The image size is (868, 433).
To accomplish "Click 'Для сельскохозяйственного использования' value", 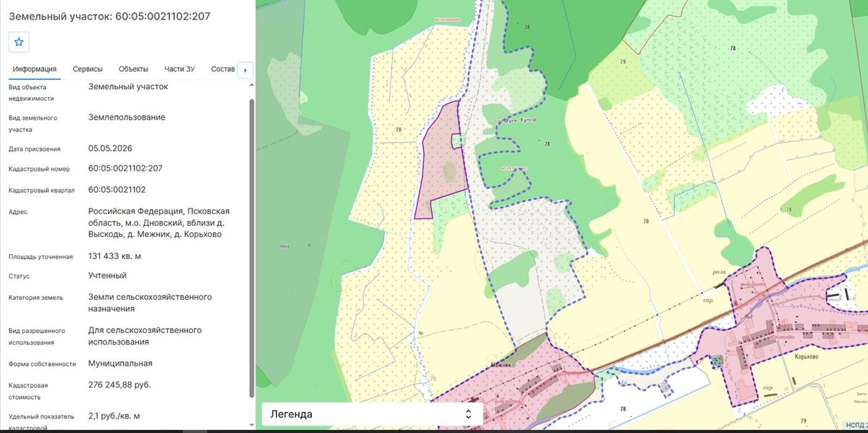I will [145, 336].
